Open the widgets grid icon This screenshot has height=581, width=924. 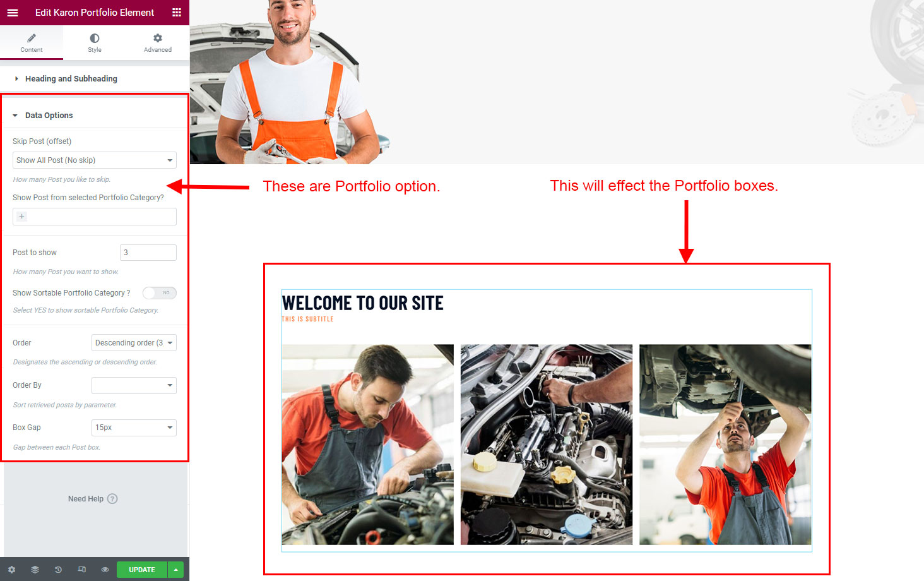click(177, 13)
